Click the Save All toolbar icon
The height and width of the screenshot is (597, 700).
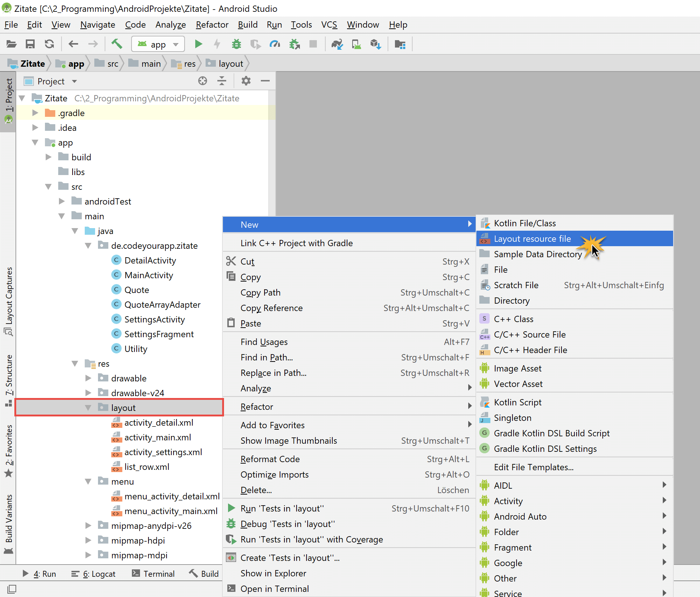point(30,44)
